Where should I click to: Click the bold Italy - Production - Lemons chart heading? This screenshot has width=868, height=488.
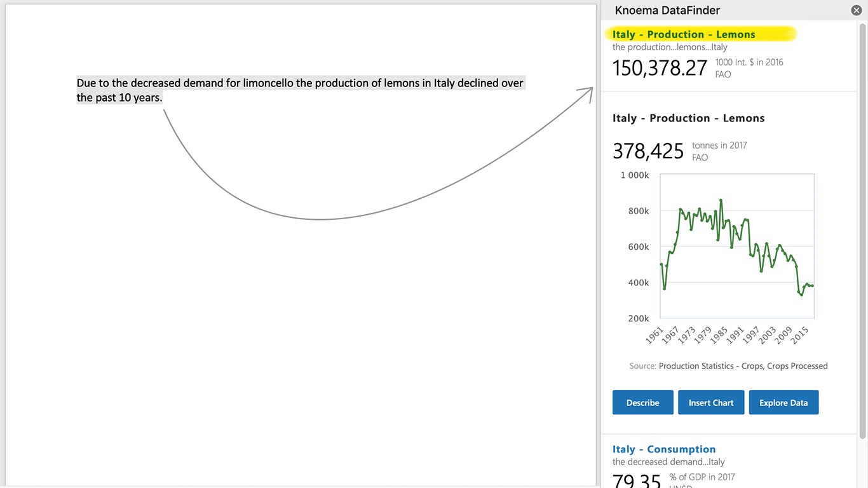pos(688,118)
